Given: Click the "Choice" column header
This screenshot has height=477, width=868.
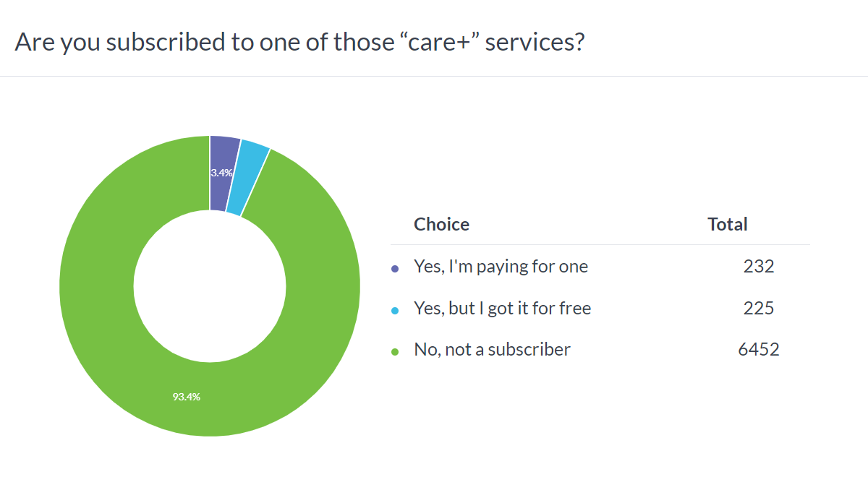Looking at the screenshot, I should tap(441, 225).
